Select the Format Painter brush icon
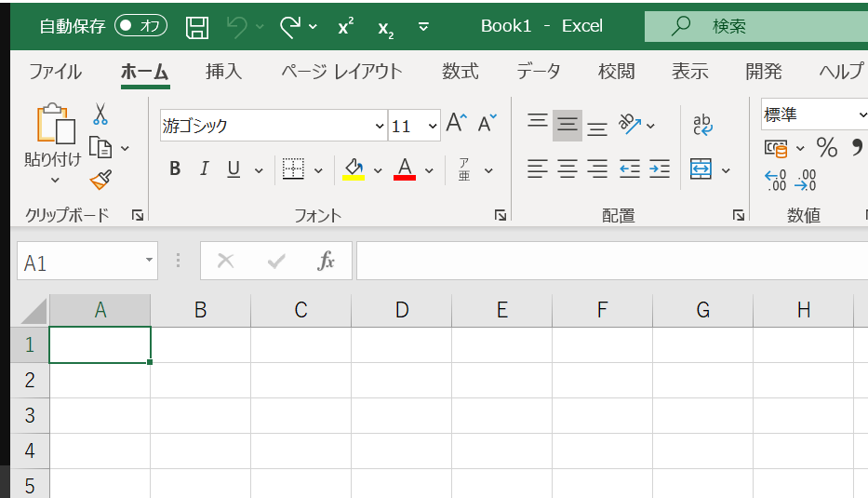Image resolution: width=868 pixels, height=498 pixels. pos(100,180)
